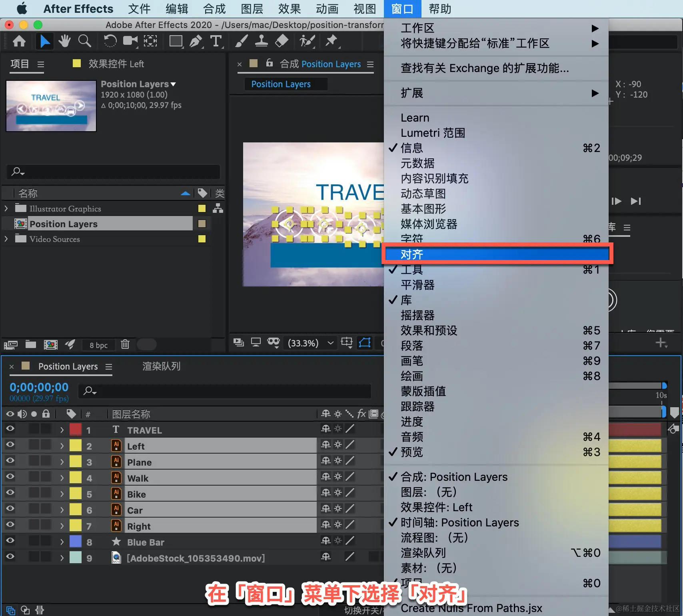The image size is (683, 616).
Task: Sort by the 名称 column header
Action: [28, 193]
